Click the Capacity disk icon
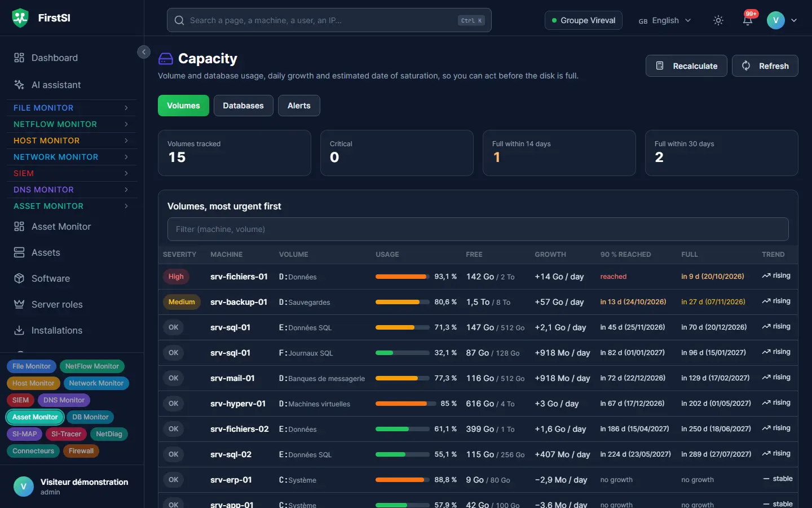The image size is (812, 508). [166, 59]
